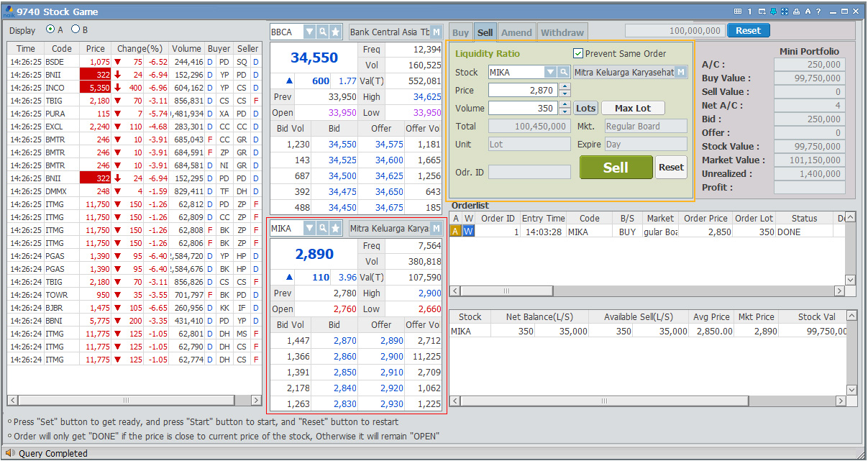Open the order form Stock dropdown

coord(550,72)
